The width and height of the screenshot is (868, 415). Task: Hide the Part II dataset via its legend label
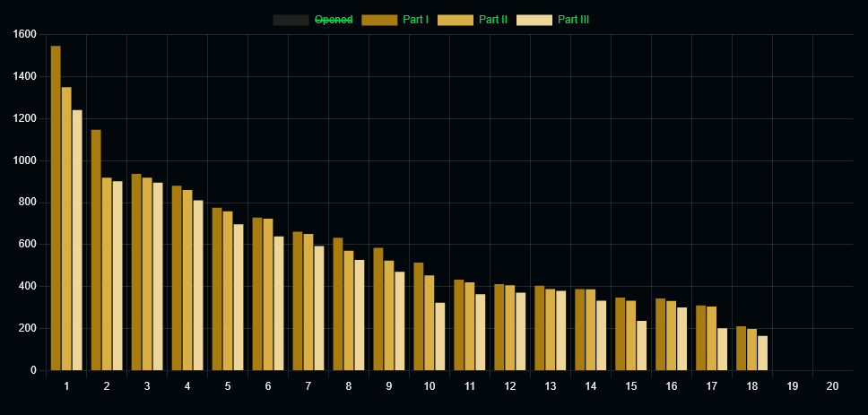click(x=493, y=20)
